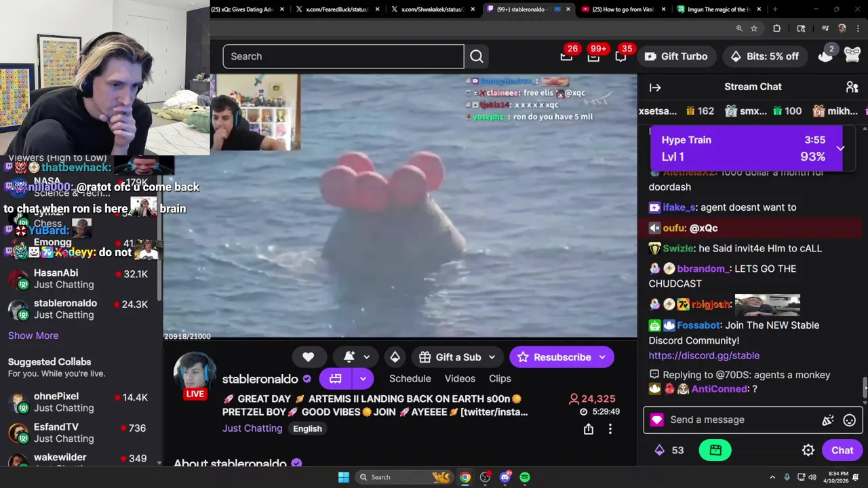The height and width of the screenshot is (488, 868).
Task: Share the stream with the share icon
Action: pyautogui.click(x=589, y=429)
